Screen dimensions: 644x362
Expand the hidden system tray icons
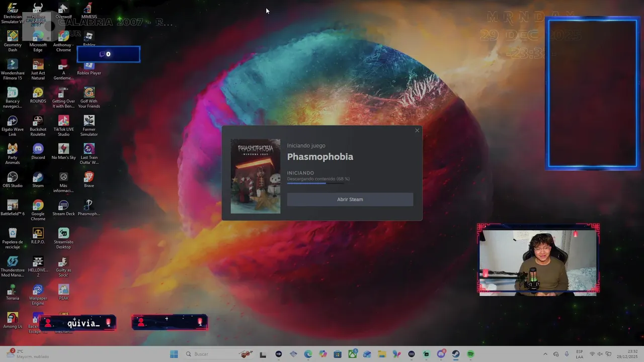tap(545, 354)
